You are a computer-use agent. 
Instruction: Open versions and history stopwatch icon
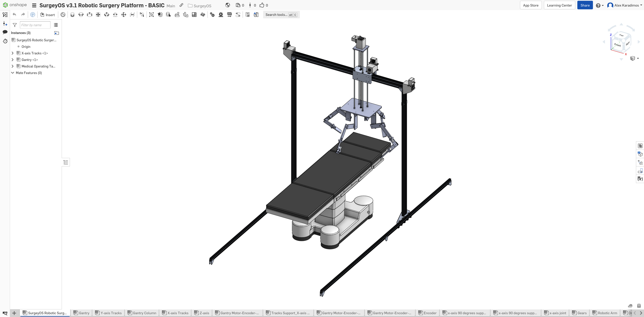tap(5, 41)
